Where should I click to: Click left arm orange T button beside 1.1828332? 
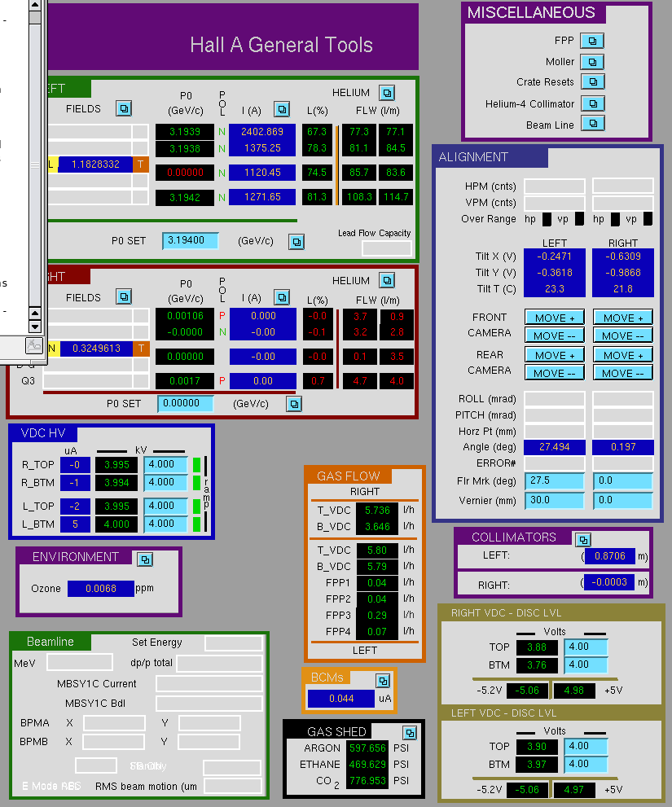tap(141, 164)
